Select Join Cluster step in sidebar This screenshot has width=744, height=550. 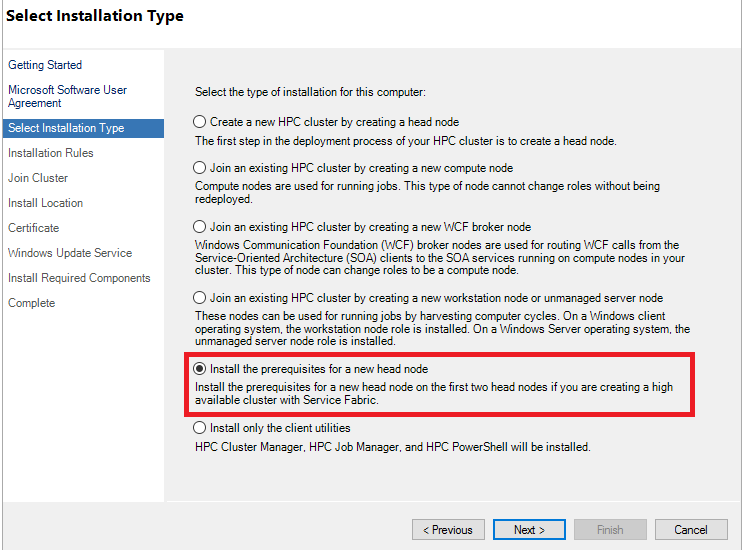click(38, 178)
